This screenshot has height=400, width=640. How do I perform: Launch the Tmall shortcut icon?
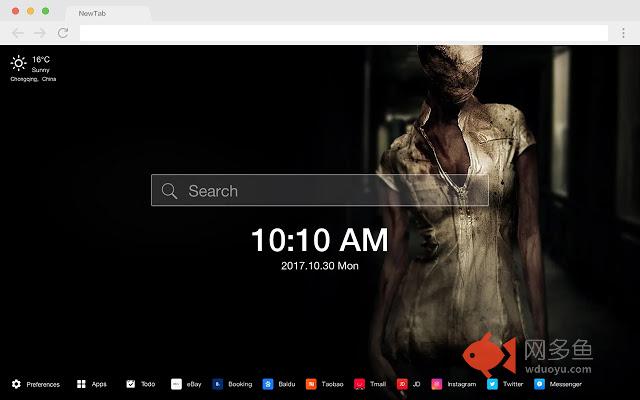360,384
